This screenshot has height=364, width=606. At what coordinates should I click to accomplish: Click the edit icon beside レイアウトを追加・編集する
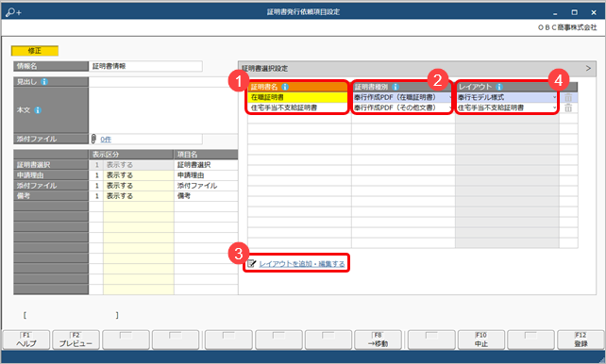tap(252, 264)
